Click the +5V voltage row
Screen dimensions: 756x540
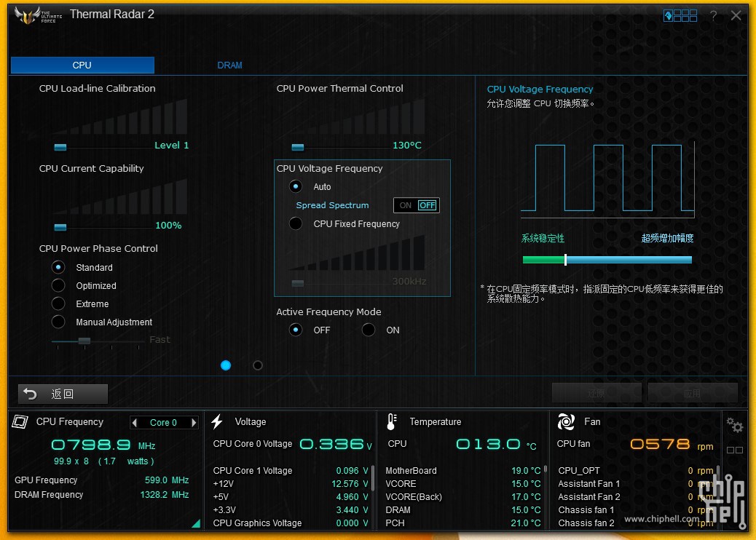pyautogui.click(x=291, y=496)
